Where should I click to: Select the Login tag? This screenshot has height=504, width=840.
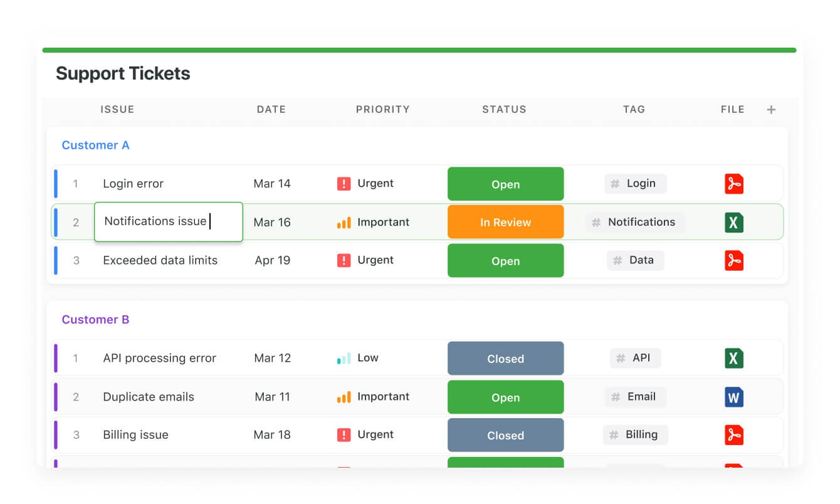pyautogui.click(x=635, y=184)
